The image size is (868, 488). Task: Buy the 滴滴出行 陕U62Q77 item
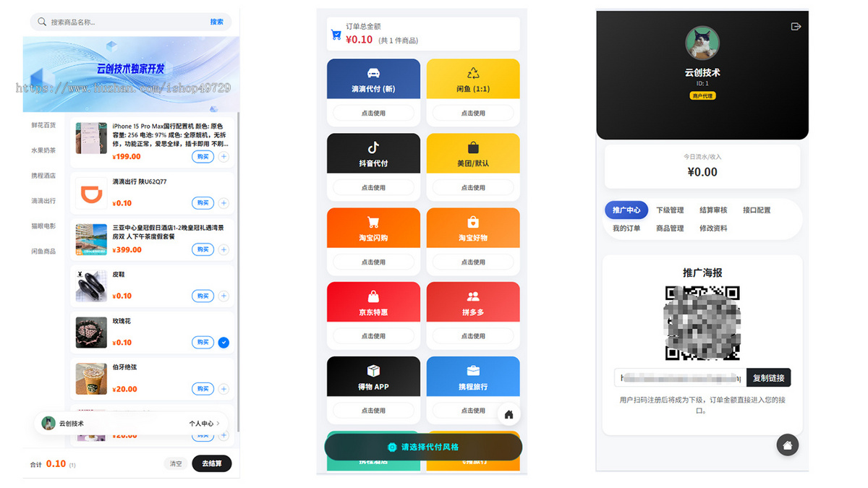coord(203,202)
